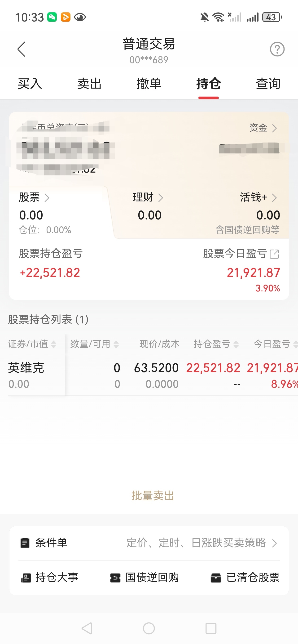The width and height of the screenshot is (298, 644).
Task: Open share icon beside 股票今日盈亏
Action: click(274, 254)
